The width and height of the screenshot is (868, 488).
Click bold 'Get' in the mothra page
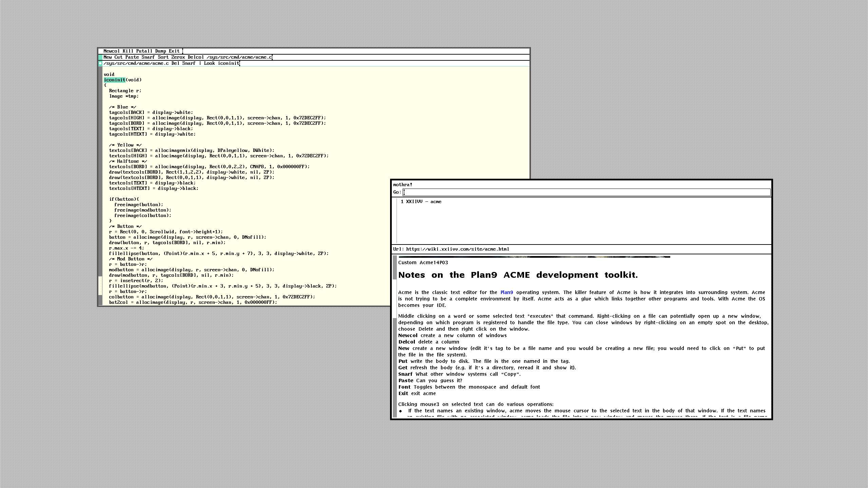(403, 368)
